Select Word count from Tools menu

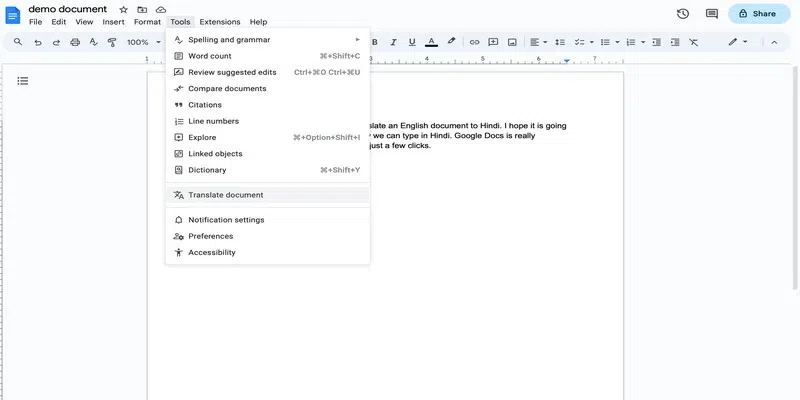pyautogui.click(x=268, y=56)
